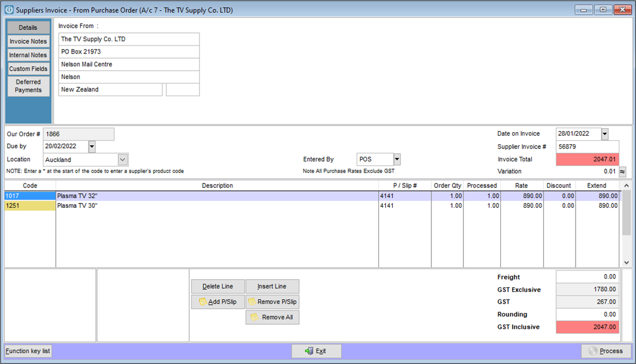
Task: Click the empty postcode field beside New Zealand
Action: coord(182,89)
